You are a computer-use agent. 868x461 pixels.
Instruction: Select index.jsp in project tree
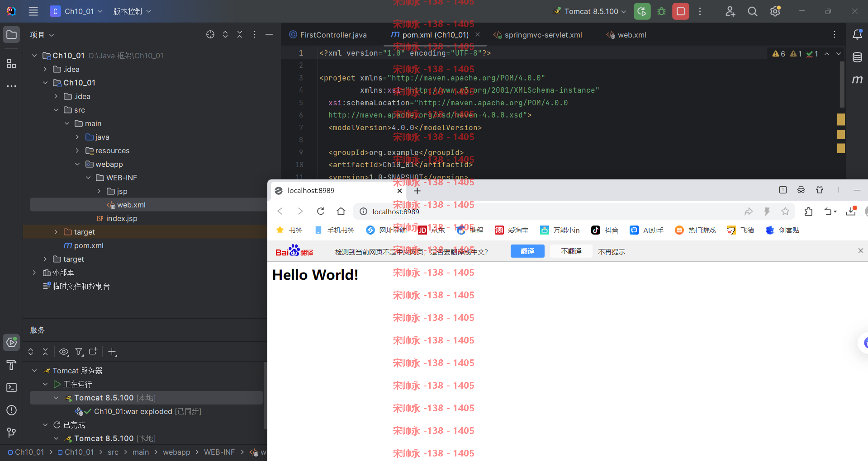tap(117, 218)
